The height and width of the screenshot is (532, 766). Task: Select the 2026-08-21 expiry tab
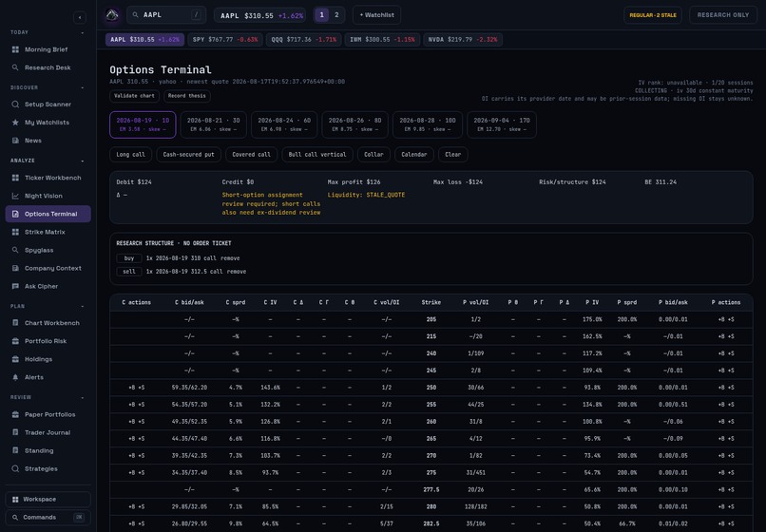coord(214,124)
